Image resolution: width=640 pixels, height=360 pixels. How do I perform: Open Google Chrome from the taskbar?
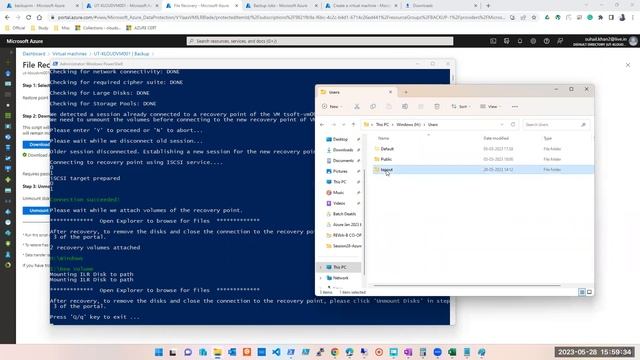point(335,352)
